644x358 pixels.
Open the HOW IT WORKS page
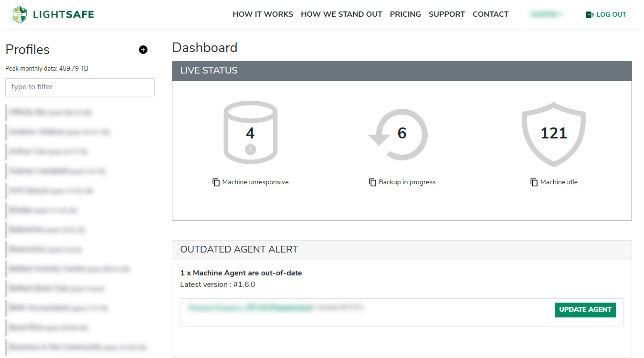tap(263, 14)
